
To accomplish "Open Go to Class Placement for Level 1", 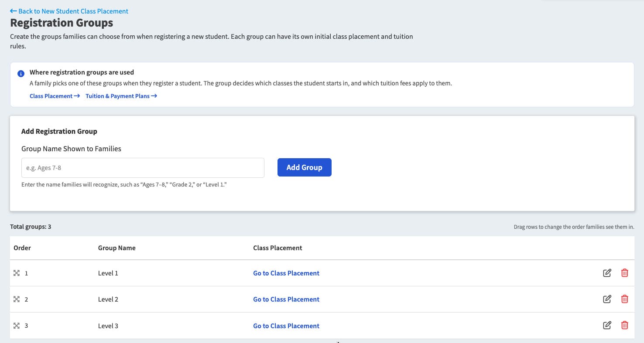I will click(x=286, y=273).
